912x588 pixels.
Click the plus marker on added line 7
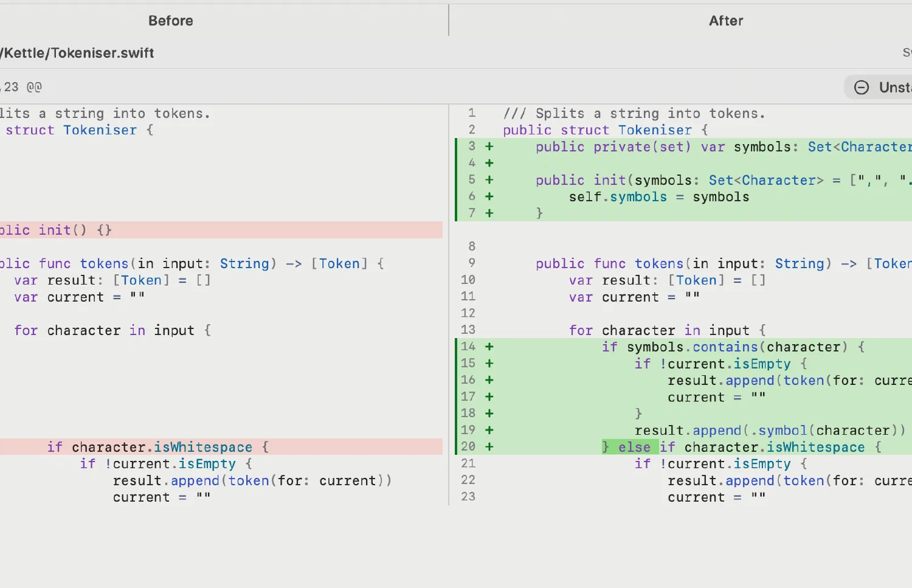pos(489,213)
